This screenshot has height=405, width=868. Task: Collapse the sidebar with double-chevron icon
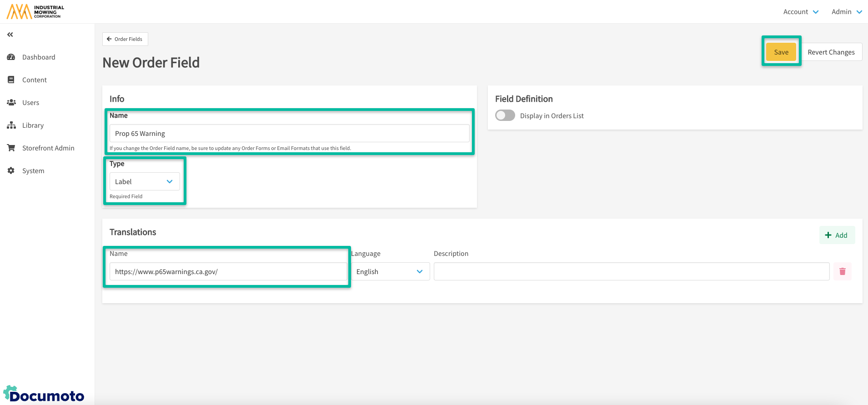click(x=10, y=35)
